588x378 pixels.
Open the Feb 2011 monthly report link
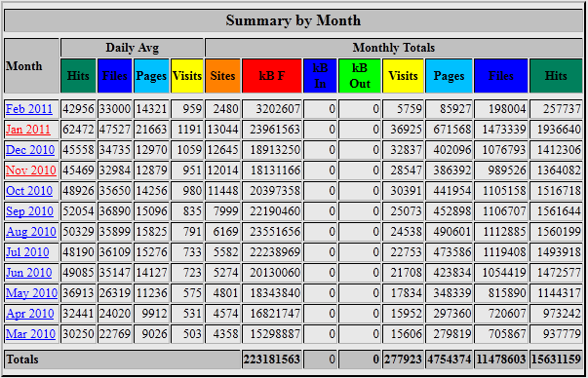(29, 109)
